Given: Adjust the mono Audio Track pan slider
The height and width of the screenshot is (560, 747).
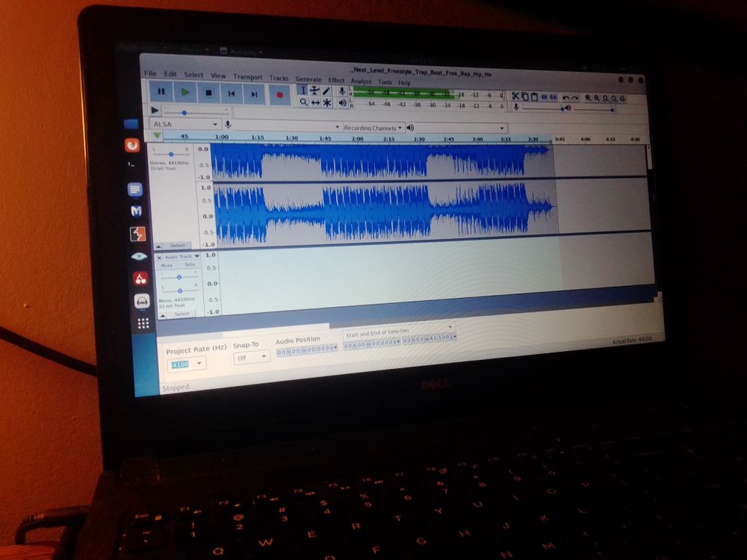Looking at the screenshot, I should (179, 290).
